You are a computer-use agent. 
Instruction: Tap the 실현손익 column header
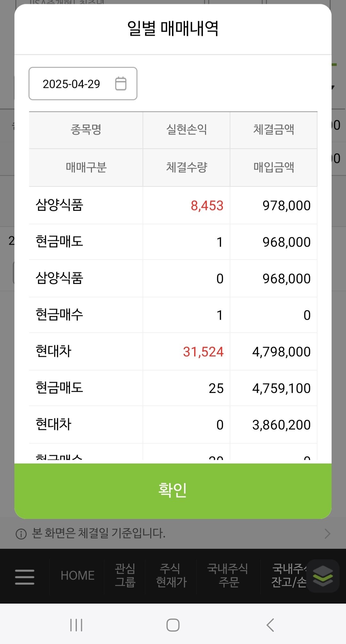pos(186,130)
